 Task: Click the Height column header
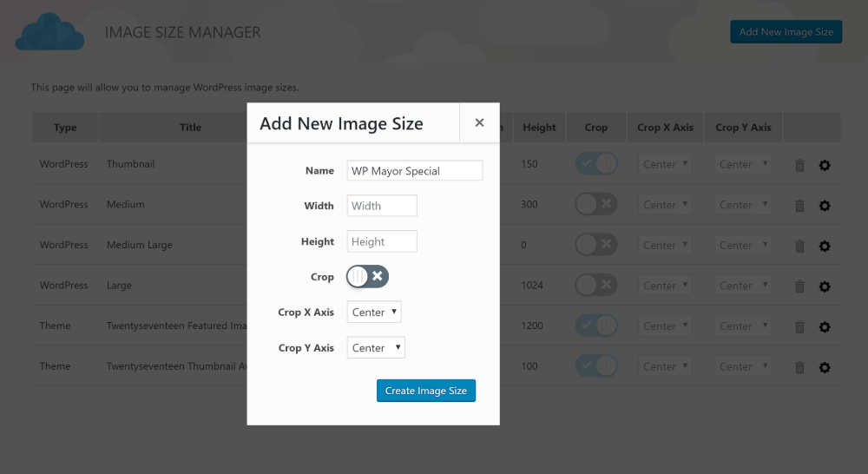(539, 128)
